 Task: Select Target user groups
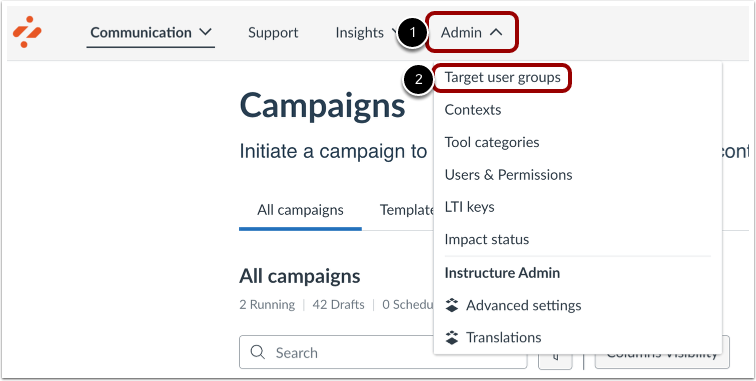point(502,78)
